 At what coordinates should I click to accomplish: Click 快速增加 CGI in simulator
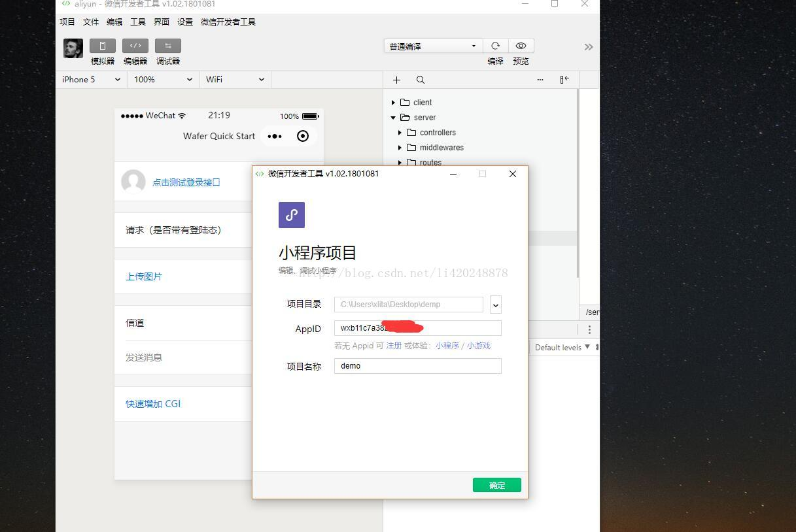coord(153,404)
